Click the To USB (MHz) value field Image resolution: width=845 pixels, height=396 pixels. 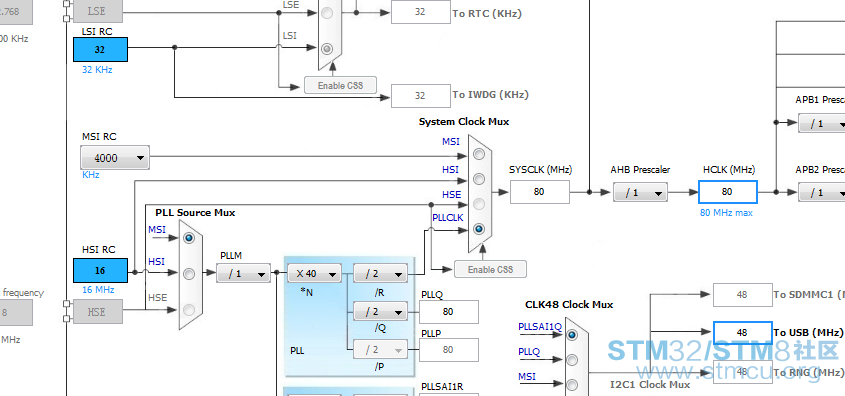[743, 332]
